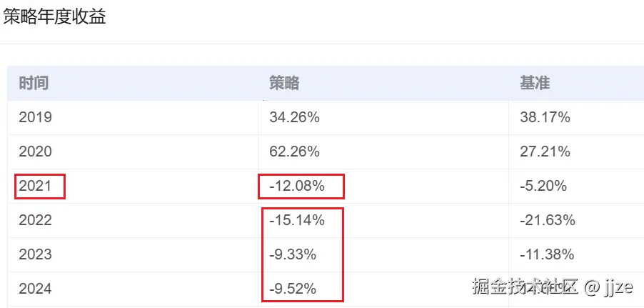This screenshot has height=308, width=644.
Task: Click the 34.26% strategy return value
Action: 294,118
